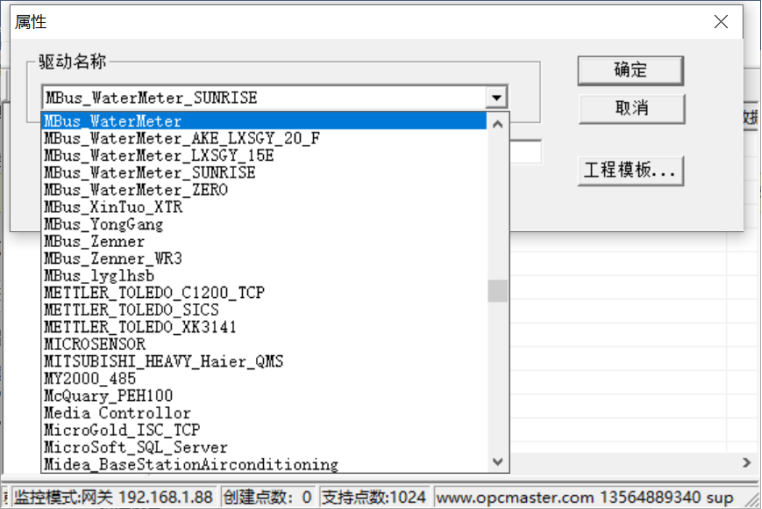Pick MICROSENSOR from the list
Screen dimensions: 762x509
(x=264, y=344)
